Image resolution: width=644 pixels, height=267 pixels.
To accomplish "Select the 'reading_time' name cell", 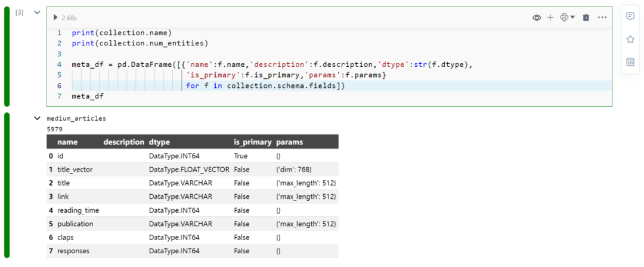I will coord(78,210).
